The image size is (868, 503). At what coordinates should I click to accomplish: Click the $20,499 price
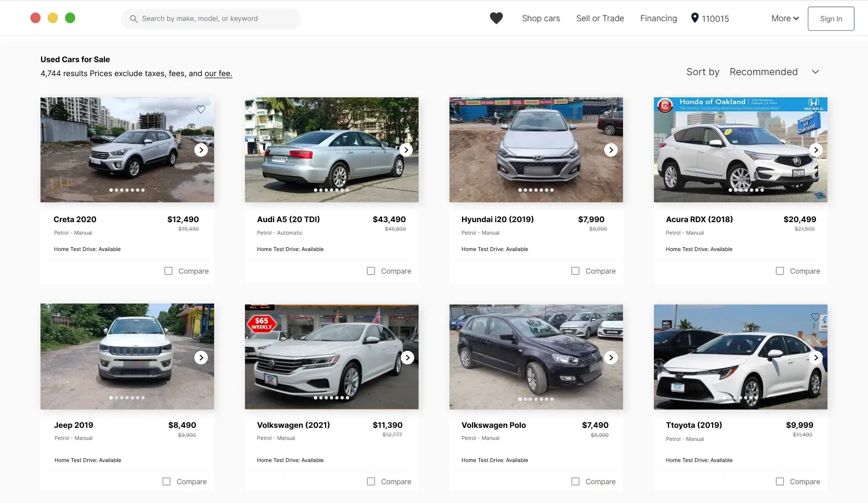(800, 219)
